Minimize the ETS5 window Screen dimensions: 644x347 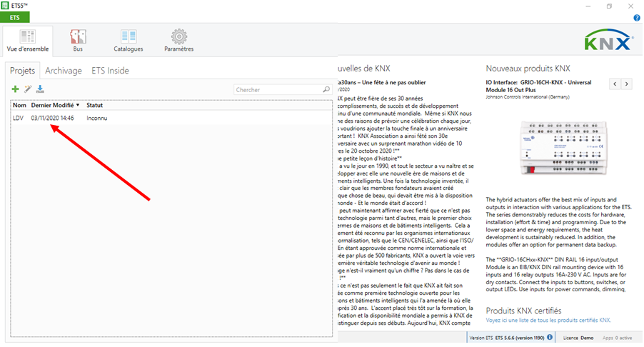[x=588, y=6]
